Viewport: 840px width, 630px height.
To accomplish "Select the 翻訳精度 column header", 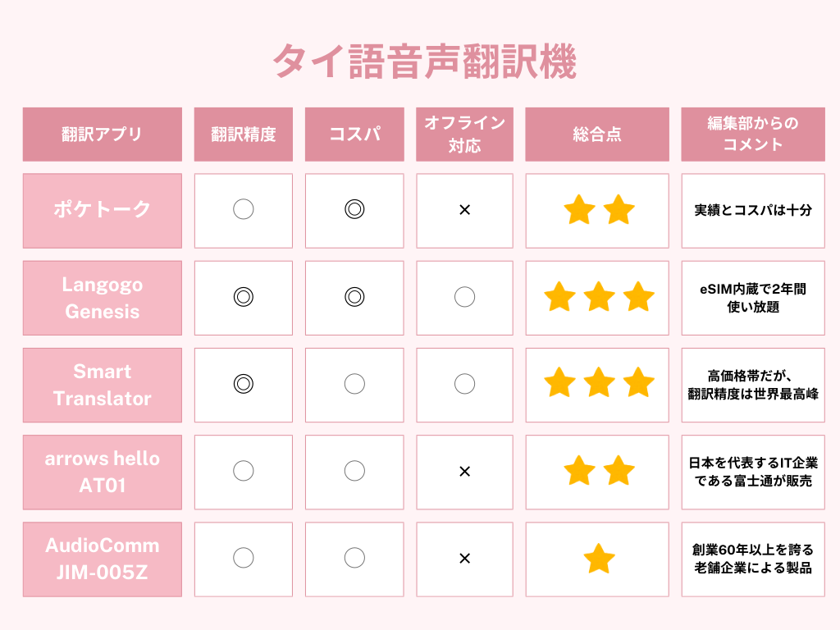I will [244, 135].
